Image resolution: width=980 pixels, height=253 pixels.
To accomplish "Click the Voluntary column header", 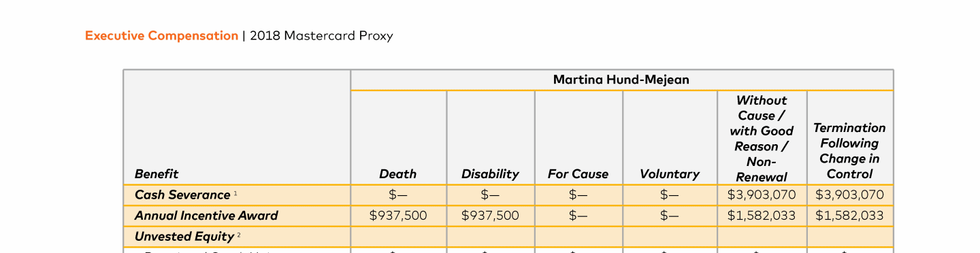I will pyautogui.click(x=670, y=174).
